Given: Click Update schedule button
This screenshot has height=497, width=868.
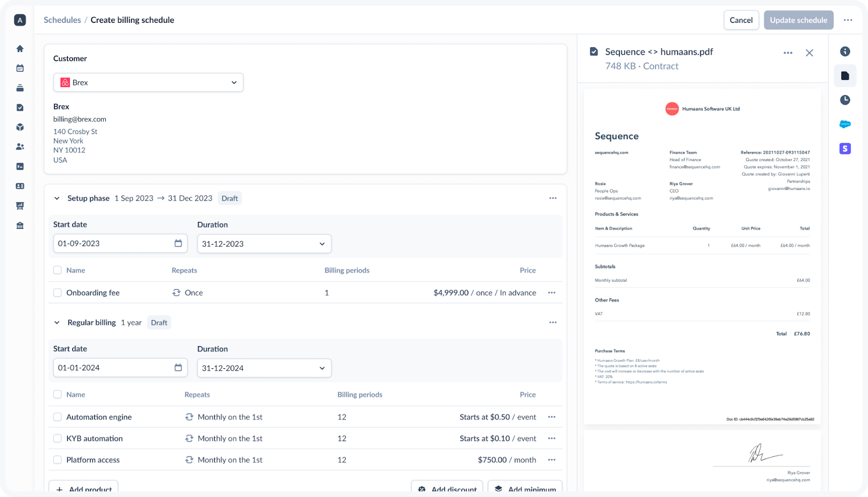Looking at the screenshot, I should point(799,20).
